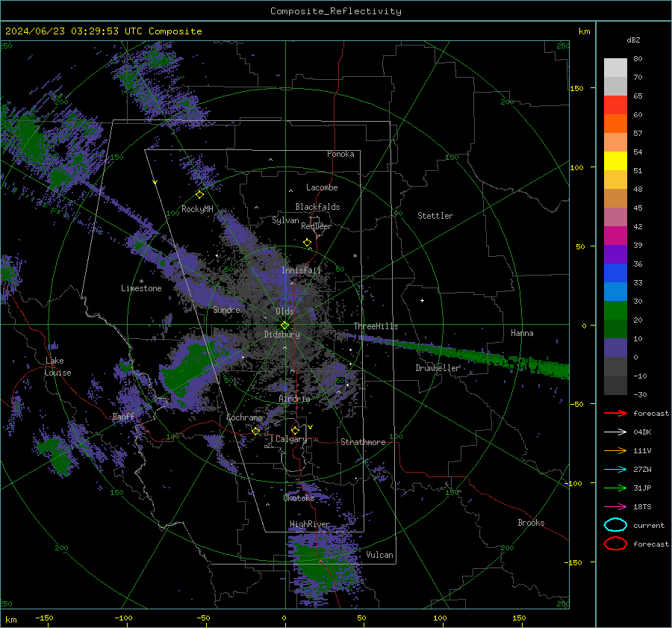
Task: Click the Airdrie map label
Action: [294, 399]
